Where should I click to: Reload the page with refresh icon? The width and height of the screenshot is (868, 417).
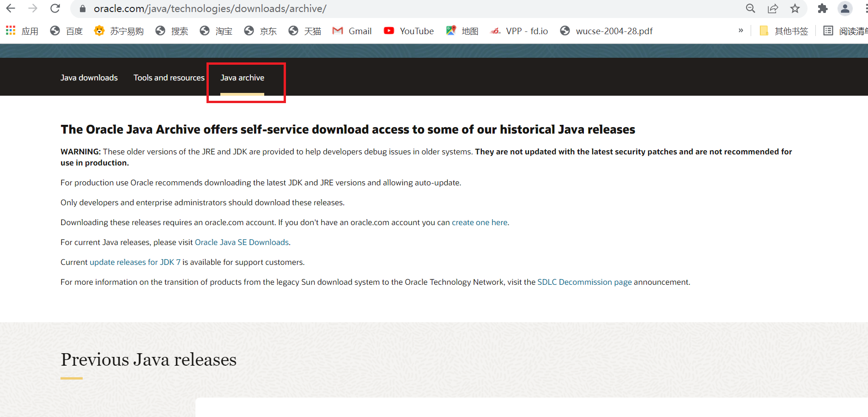tap(55, 8)
